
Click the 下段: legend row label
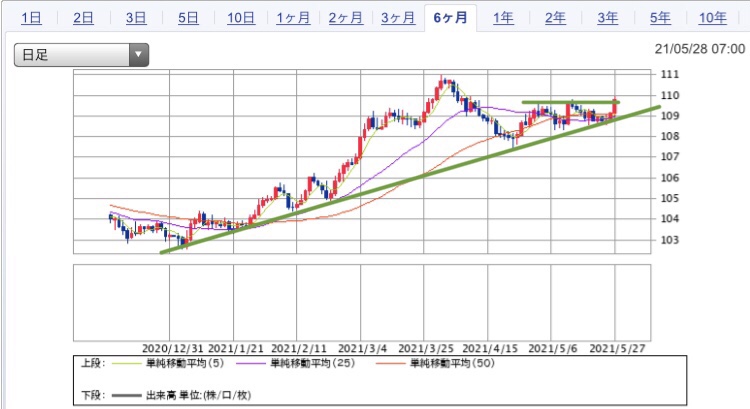click(x=93, y=395)
